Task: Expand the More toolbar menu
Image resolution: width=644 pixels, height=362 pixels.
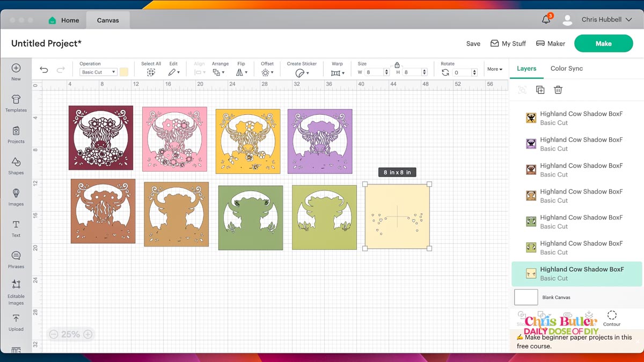Action: point(494,69)
